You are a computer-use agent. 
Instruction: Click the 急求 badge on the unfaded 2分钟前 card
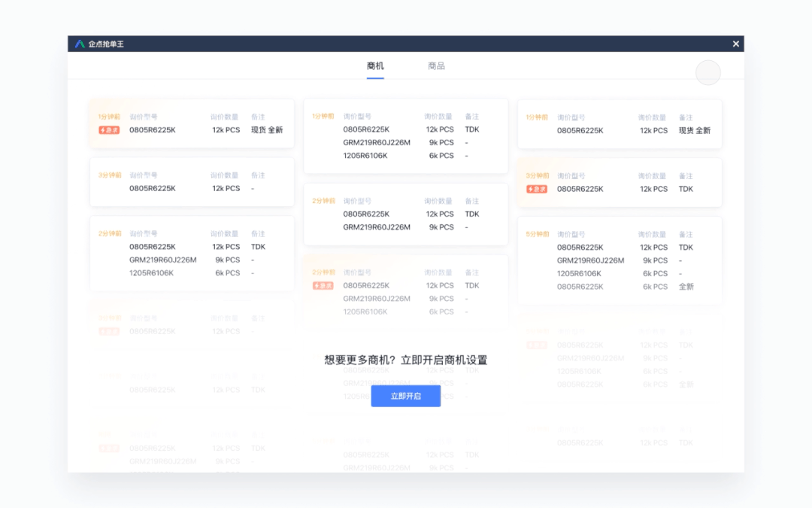click(323, 286)
